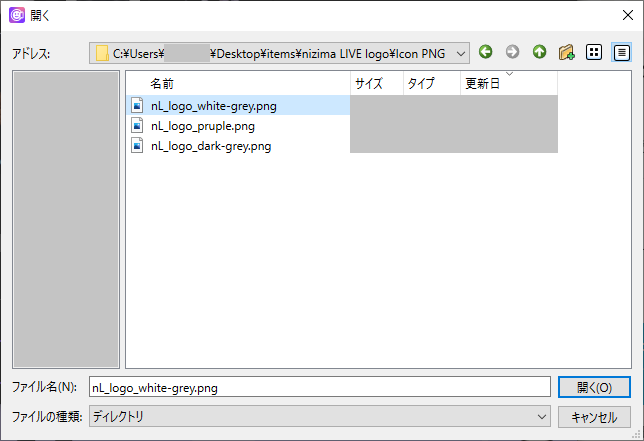Click the file icon of nL_logo_dark-grey.png
The height and width of the screenshot is (441, 644).
click(x=139, y=146)
